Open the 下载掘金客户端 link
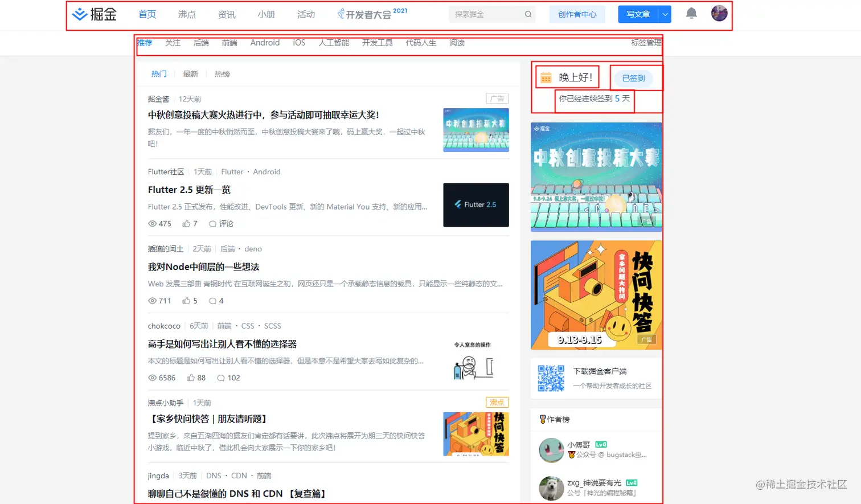 [x=600, y=371]
